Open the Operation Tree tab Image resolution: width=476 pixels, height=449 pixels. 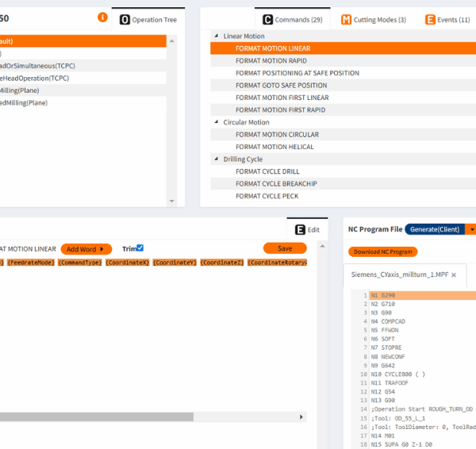148,19
